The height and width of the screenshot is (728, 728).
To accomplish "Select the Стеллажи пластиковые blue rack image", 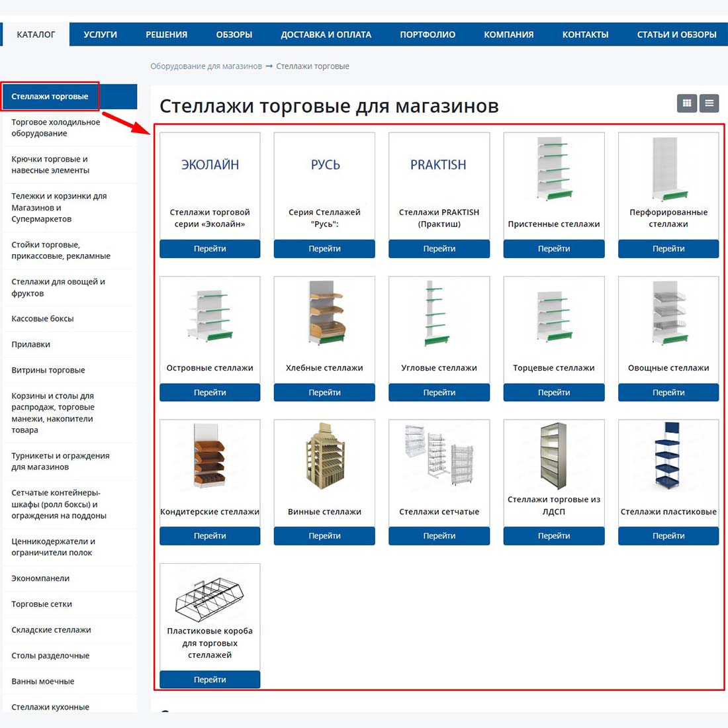I will tap(668, 457).
